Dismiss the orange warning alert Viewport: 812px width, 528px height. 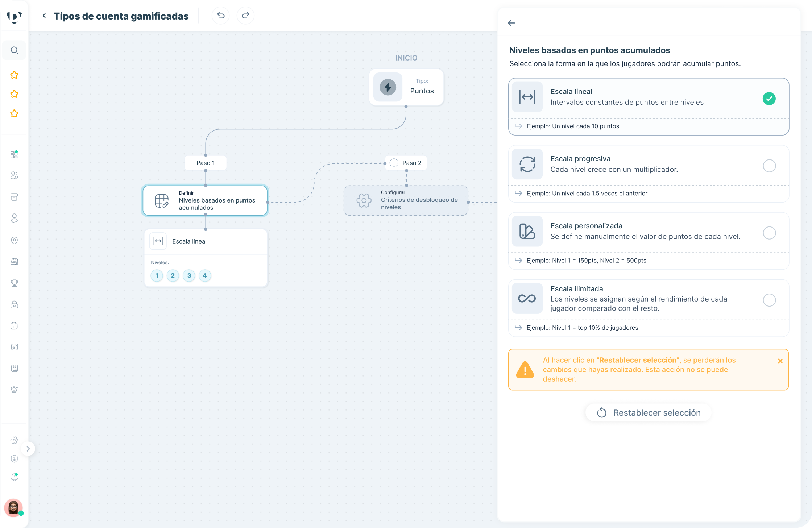click(x=780, y=361)
